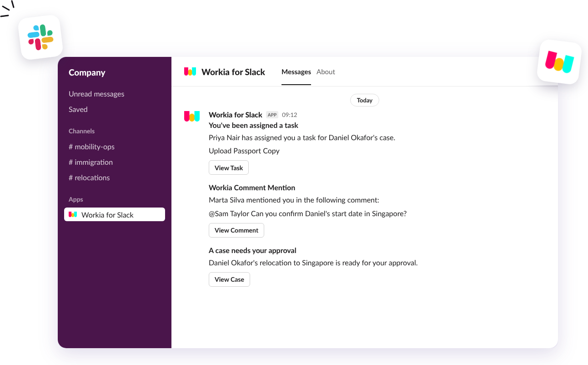Viewport: 588px width, 365px height.
Task: Click the 09:12 message timestamp
Action: (290, 115)
